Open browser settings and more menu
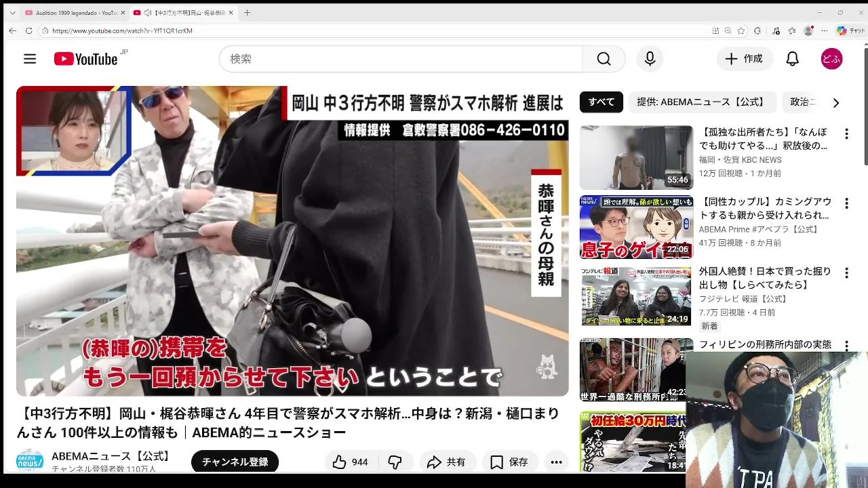The image size is (868, 488). (x=825, y=30)
